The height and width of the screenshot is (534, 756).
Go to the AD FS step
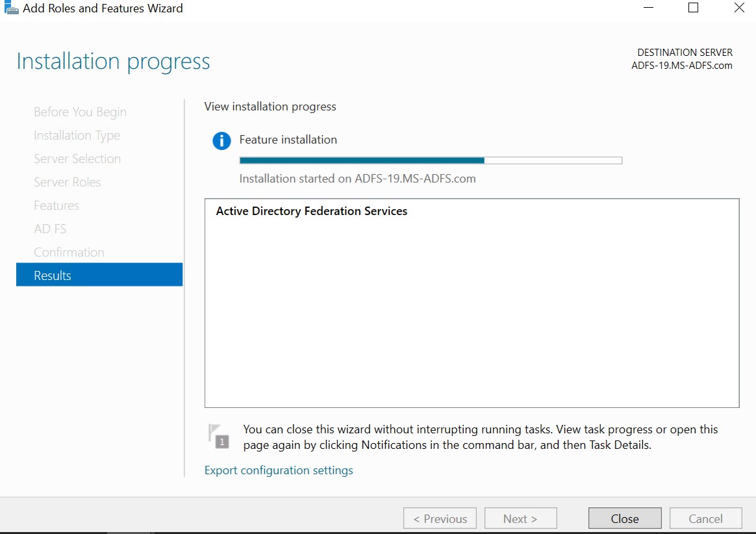coord(50,229)
